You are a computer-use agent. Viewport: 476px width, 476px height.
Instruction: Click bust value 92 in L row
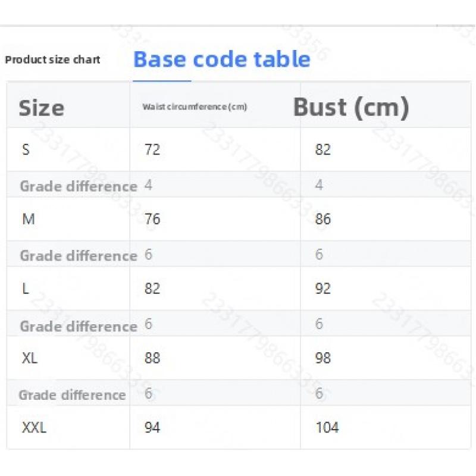tap(323, 289)
